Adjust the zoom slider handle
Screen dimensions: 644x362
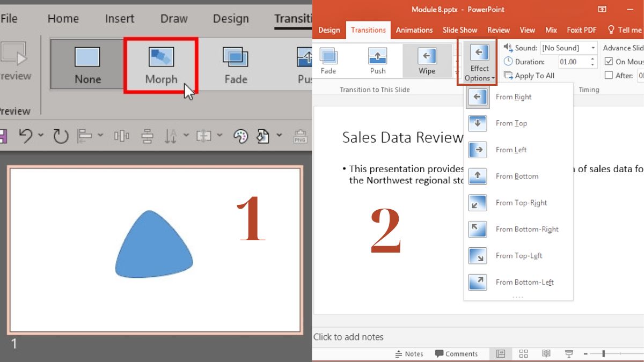[604, 354]
